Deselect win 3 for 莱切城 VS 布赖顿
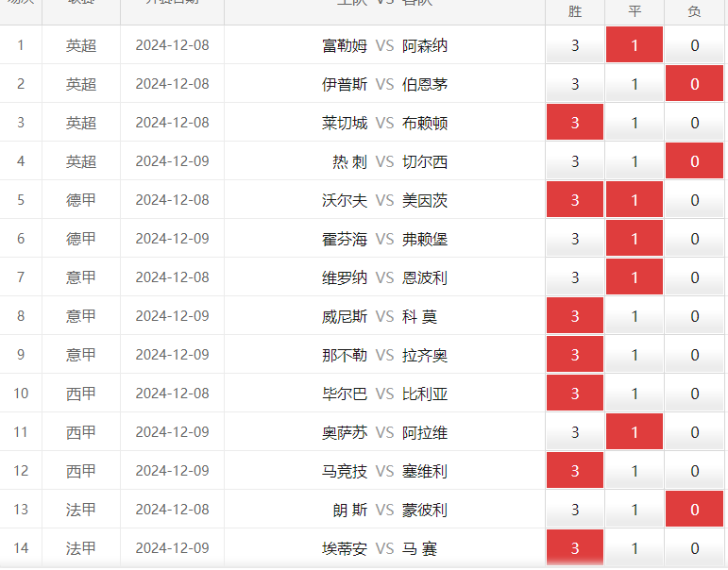Screen dimensions: 728x570 (x=575, y=122)
